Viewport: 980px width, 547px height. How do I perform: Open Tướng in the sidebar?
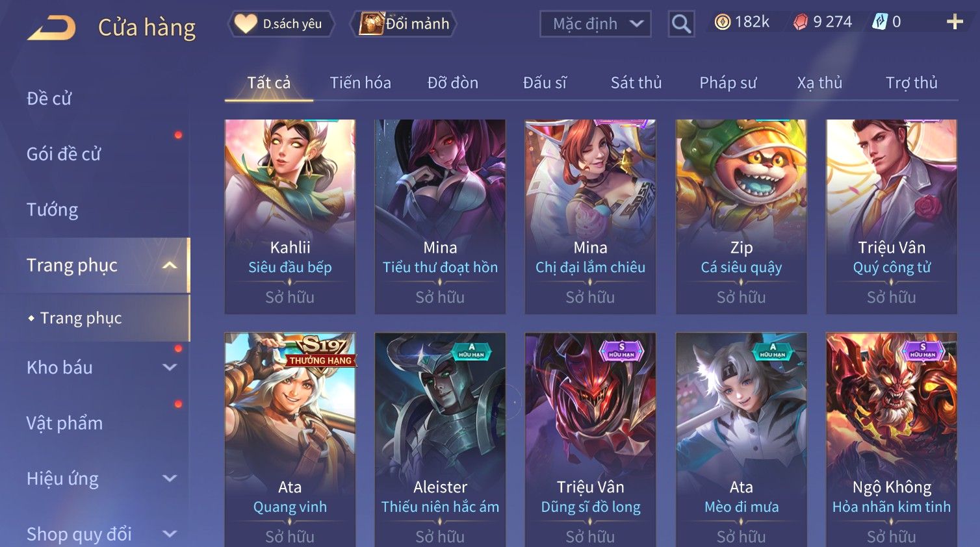[x=52, y=210]
